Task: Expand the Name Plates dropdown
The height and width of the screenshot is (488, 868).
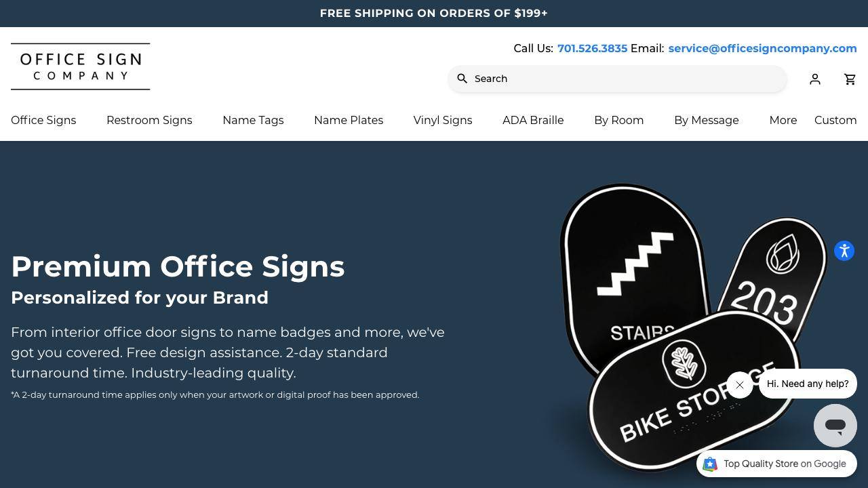Action: (349, 121)
